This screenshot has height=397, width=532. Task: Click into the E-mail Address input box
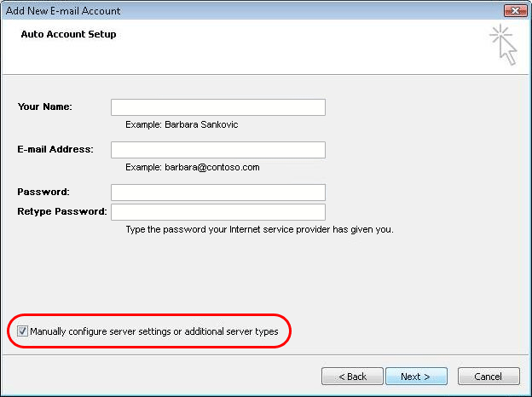217,150
